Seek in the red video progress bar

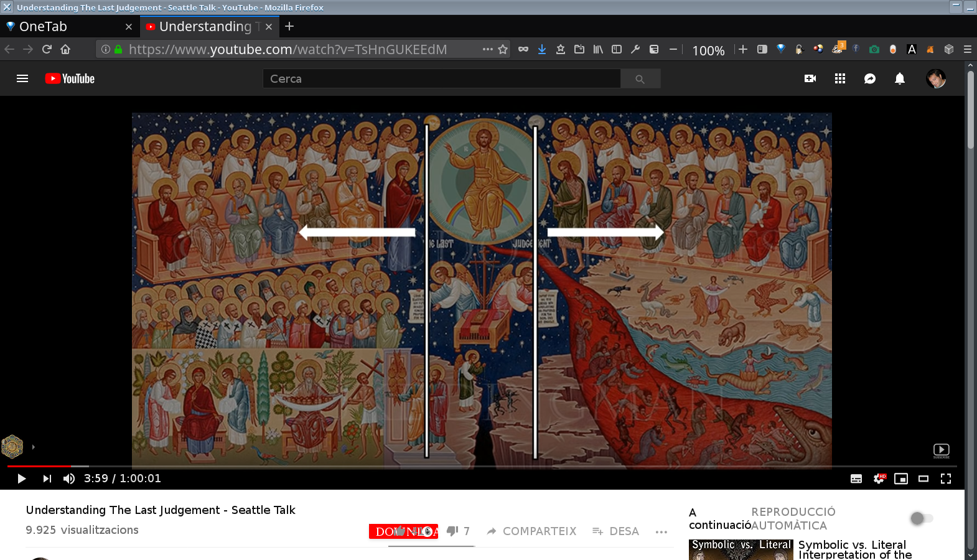tap(39, 466)
